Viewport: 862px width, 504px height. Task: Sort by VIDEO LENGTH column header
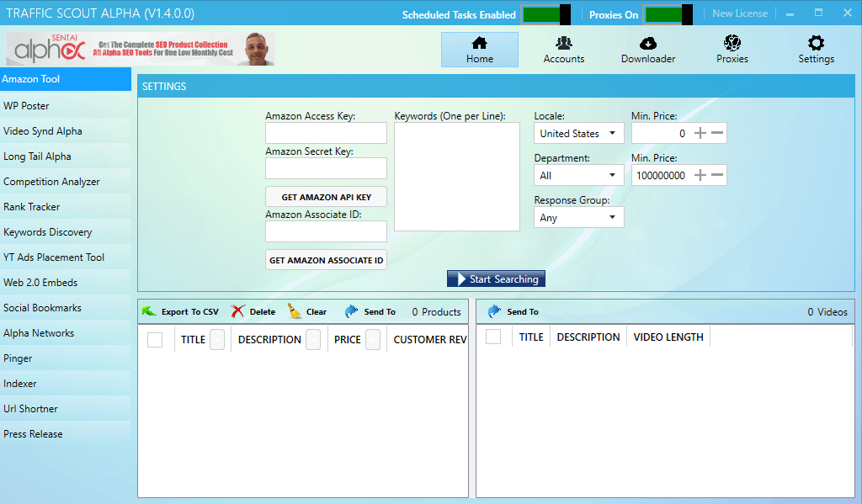tap(668, 337)
